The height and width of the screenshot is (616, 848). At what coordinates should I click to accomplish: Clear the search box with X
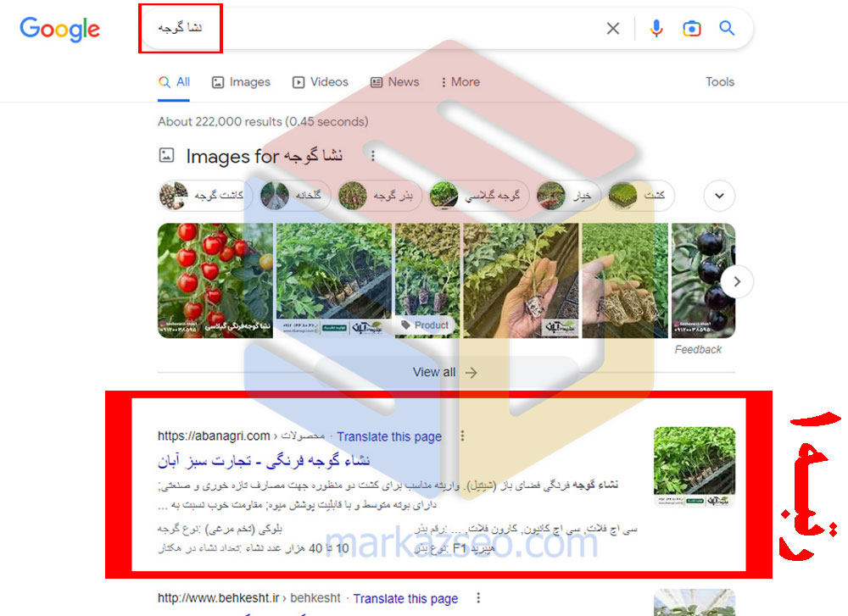click(x=613, y=28)
